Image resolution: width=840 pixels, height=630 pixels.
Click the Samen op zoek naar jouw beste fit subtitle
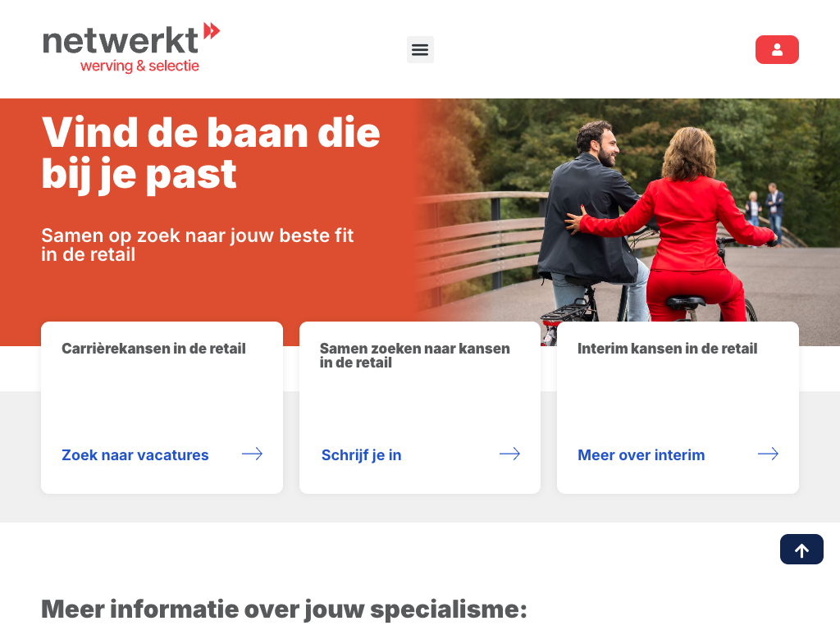[x=198, y=244]
